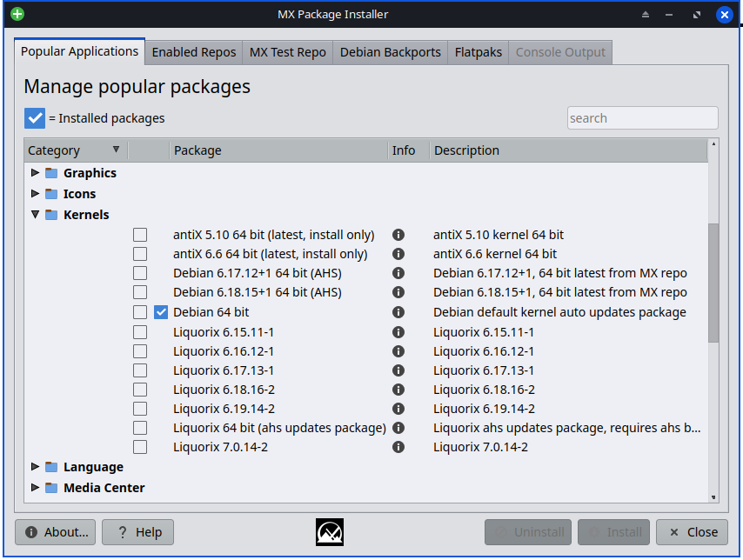Click scrollbar down arrow in package list
Image resolution: width=743 pixels, height=560 pixels.
(x=713, y=497)
